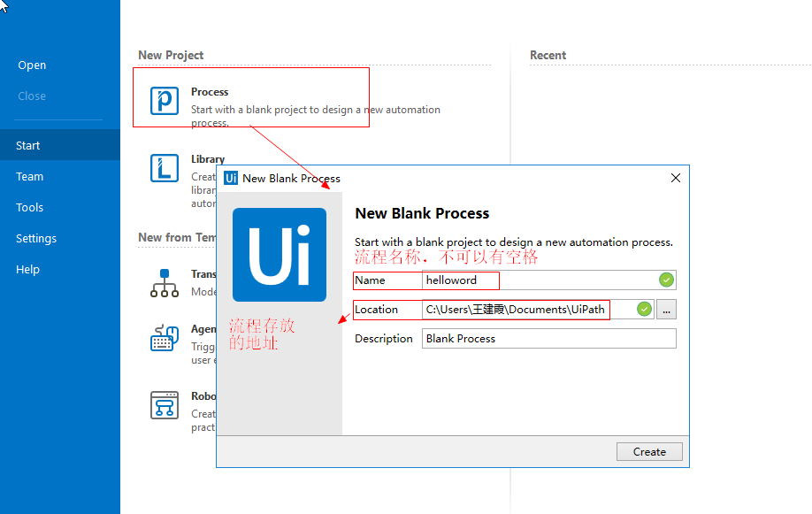Click the Library title text
The image size is (812, 514).
click(208, 159)
